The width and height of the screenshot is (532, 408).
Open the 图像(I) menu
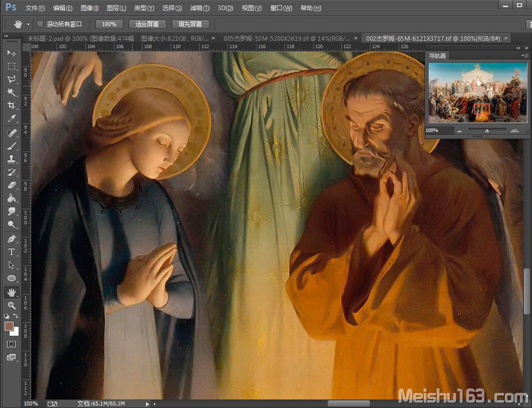coord(89,8)
